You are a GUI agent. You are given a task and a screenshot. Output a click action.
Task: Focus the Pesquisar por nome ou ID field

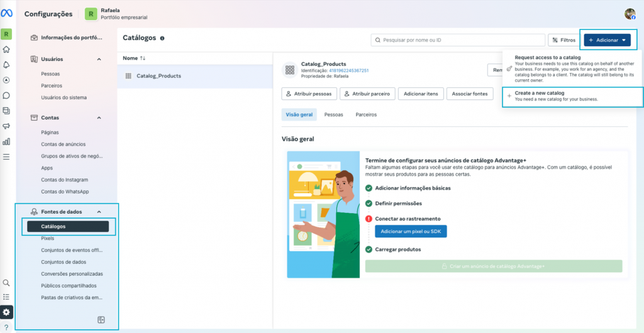(458, 40)
